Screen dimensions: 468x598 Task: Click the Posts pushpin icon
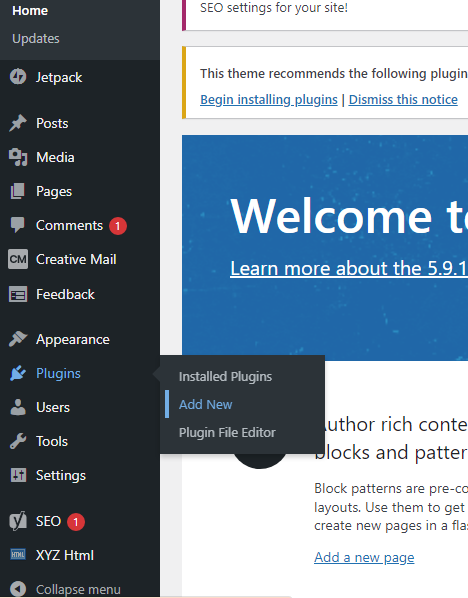18,123
